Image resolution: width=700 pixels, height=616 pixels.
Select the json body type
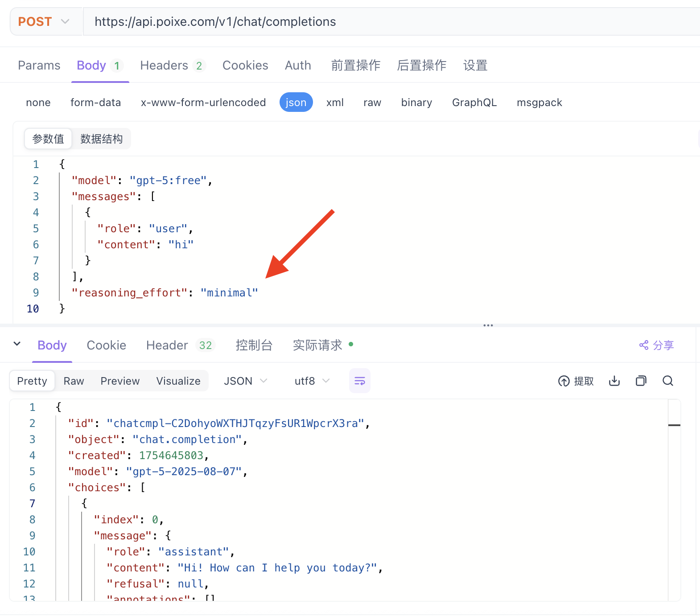[x=296, y=103]
